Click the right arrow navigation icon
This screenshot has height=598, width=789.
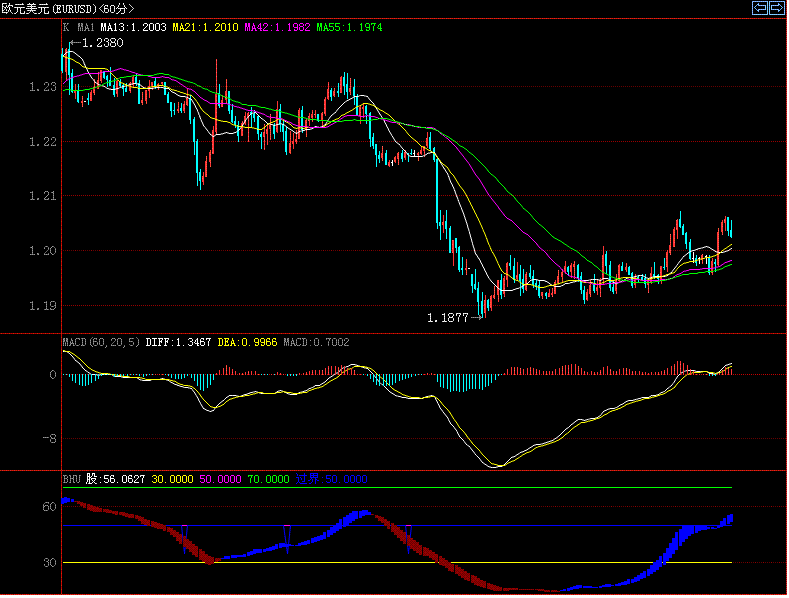click(x=776, y=8)
